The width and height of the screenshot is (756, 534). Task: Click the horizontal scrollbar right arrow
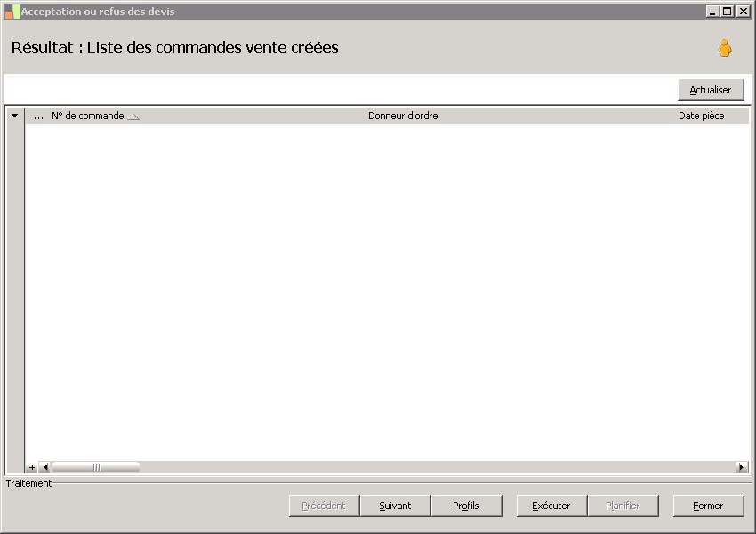[x=742, y=467]
